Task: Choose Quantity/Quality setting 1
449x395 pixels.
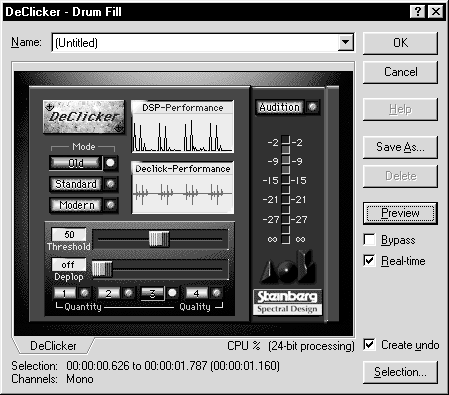Action: [x=64, y=293]
